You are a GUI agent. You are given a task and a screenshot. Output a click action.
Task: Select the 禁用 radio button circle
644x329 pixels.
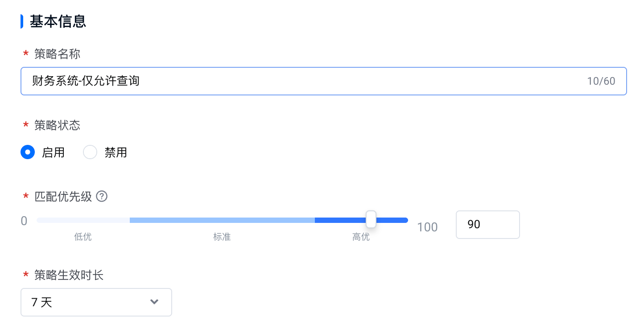pyautogui.click(x=90, y=152)
